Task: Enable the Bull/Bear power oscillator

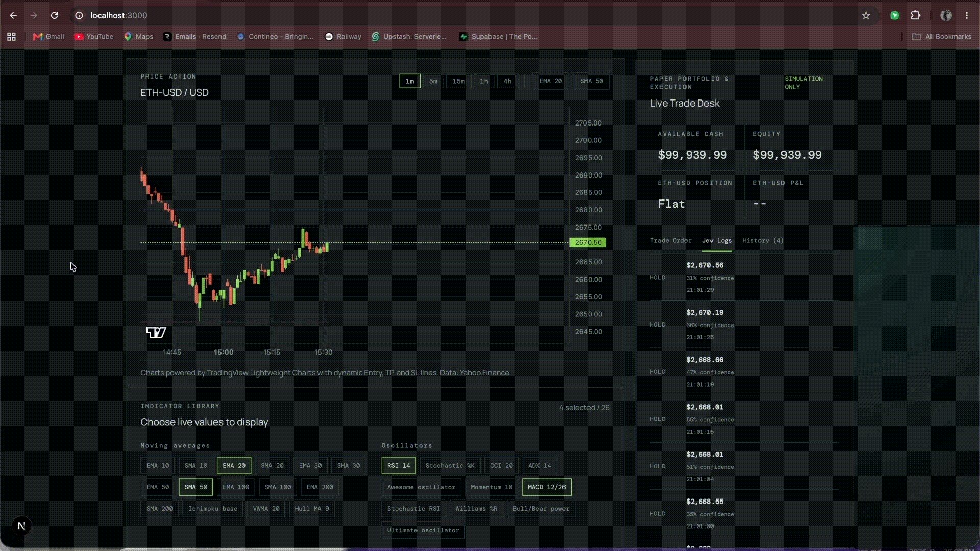Action: pos(541,509)
